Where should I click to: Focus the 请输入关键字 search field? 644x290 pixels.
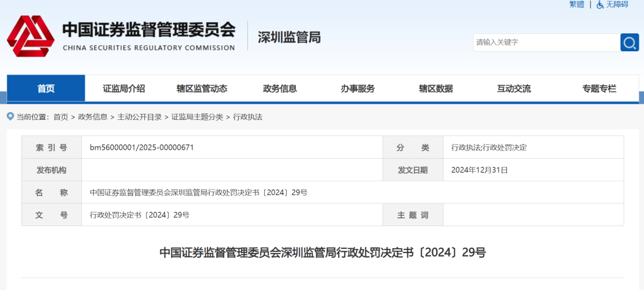(546, 42)
